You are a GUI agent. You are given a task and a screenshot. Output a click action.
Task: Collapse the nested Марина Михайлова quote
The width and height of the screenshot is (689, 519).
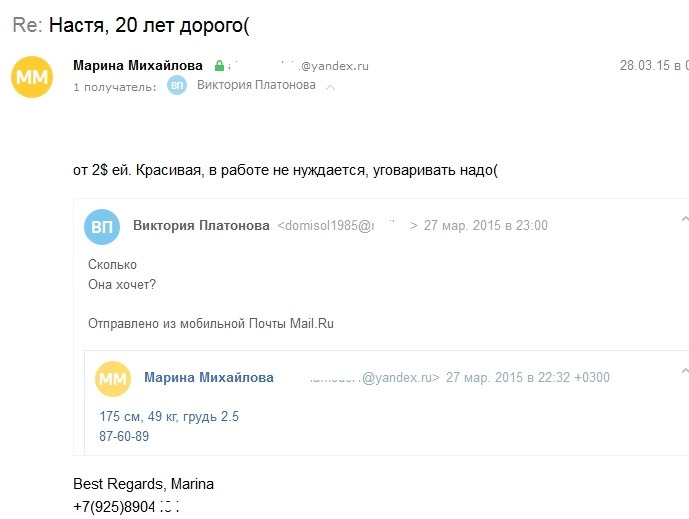pos(685,371)
